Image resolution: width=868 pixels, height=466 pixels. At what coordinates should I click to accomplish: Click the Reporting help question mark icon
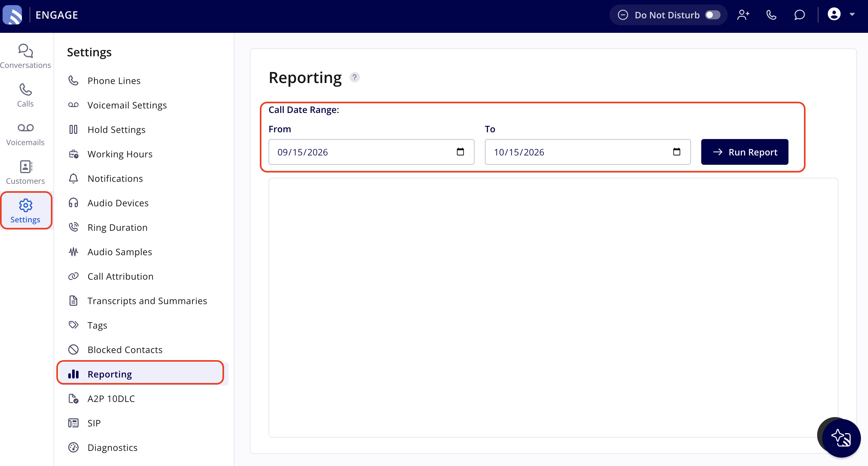(354, 78)
